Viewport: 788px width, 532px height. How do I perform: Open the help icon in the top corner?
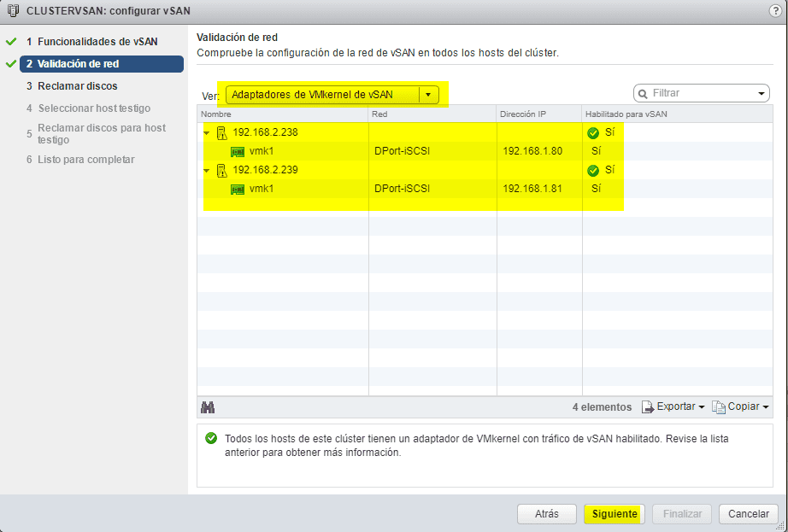coord(774,11)
